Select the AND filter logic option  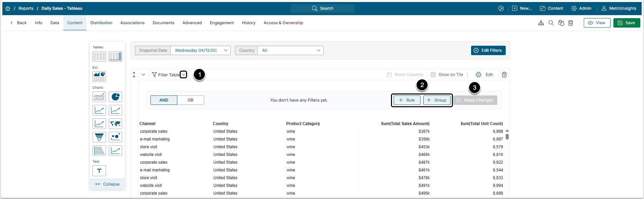click(164, 100)
